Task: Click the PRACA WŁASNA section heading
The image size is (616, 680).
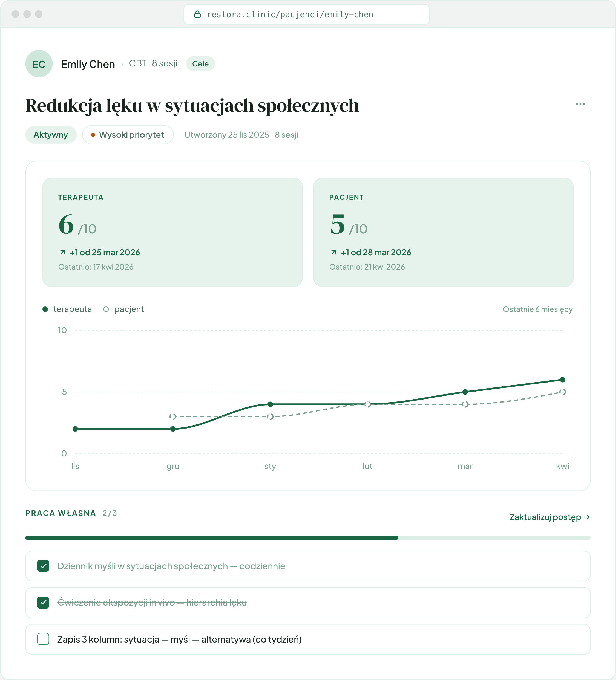Action: [61, 513]
